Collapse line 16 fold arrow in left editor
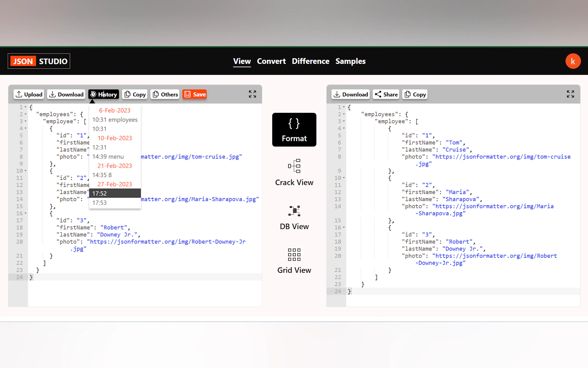Image resolution: width=588 pixels, height=368 pixels. pyautogui.click(x=25, y=213)
